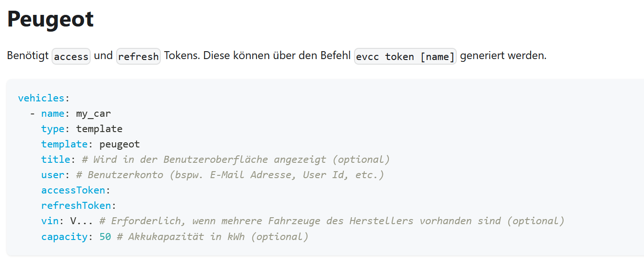Click the Akkukapazität in kWh comment
Image resolution: width=644 pixels, height=260 pixels.
tap(212, 236)
